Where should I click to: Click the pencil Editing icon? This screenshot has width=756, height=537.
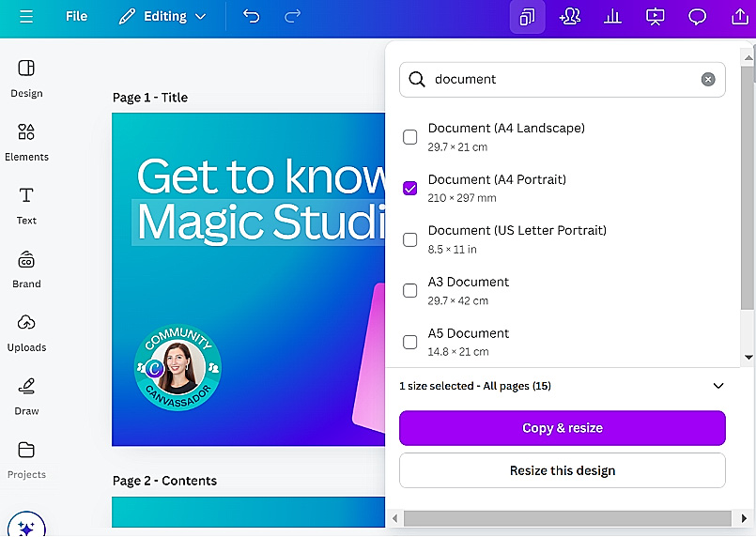127,16
